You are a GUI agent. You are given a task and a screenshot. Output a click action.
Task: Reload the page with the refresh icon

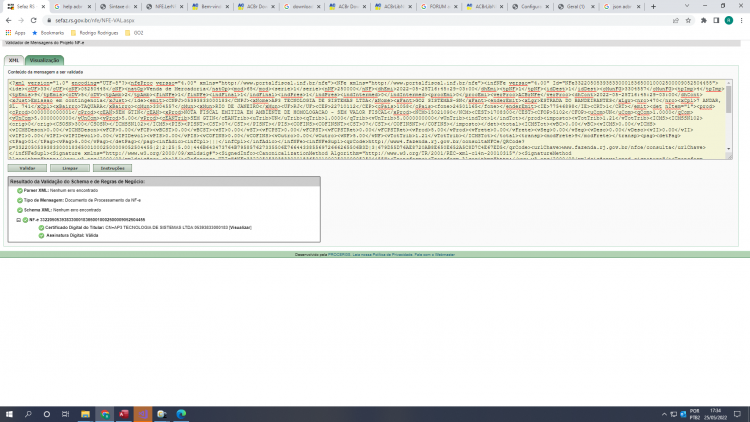33,21
